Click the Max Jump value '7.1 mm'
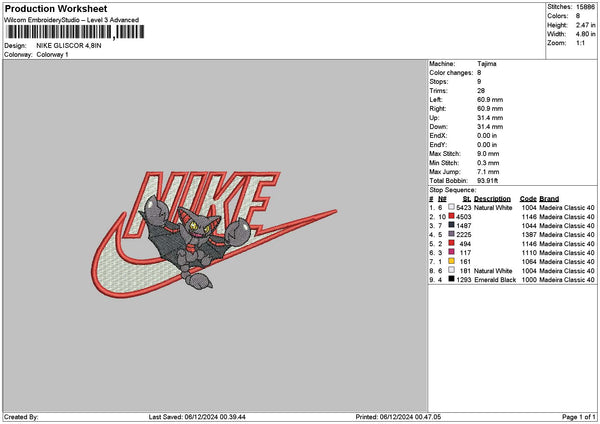 (488, 172)
